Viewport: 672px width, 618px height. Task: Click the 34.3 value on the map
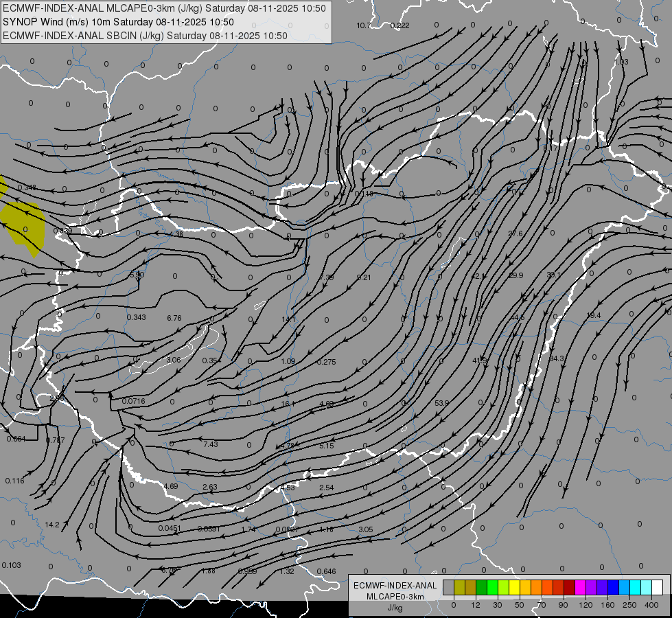(x=557, y=358)
